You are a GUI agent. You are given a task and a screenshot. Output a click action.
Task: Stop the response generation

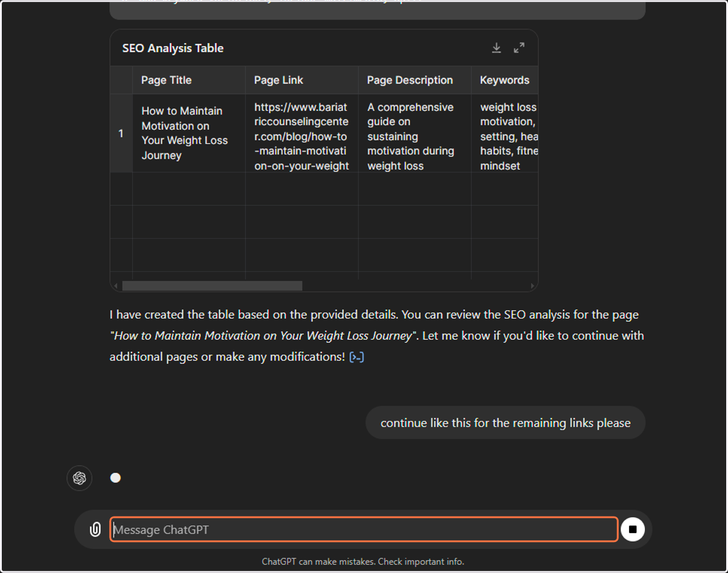[633, 529]
